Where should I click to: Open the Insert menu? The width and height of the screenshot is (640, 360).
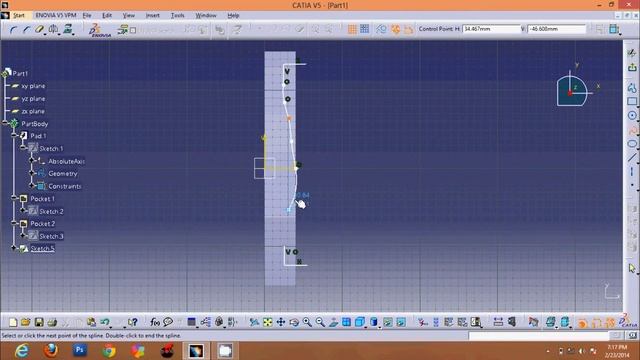[153, 15]
